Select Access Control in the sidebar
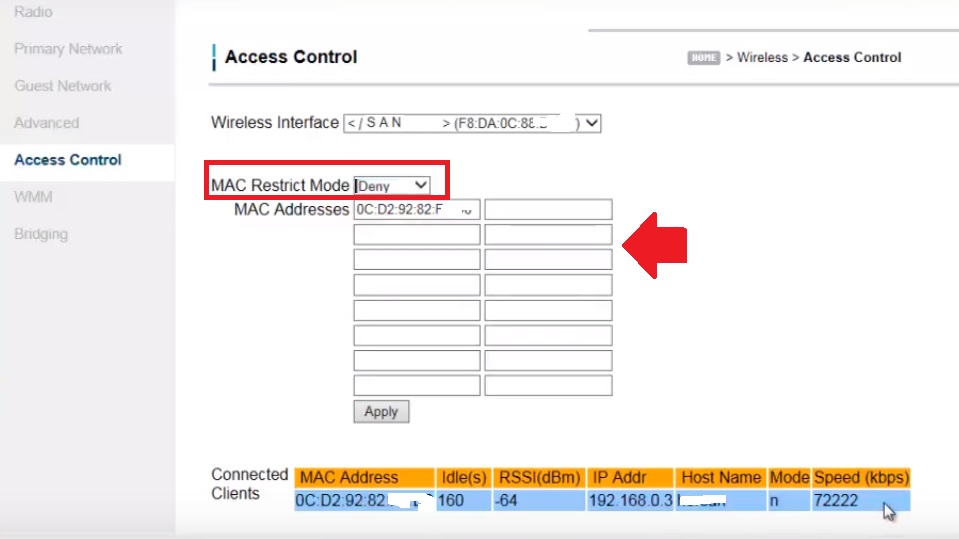This screenshot has height=539, width=959. [68, 160]
